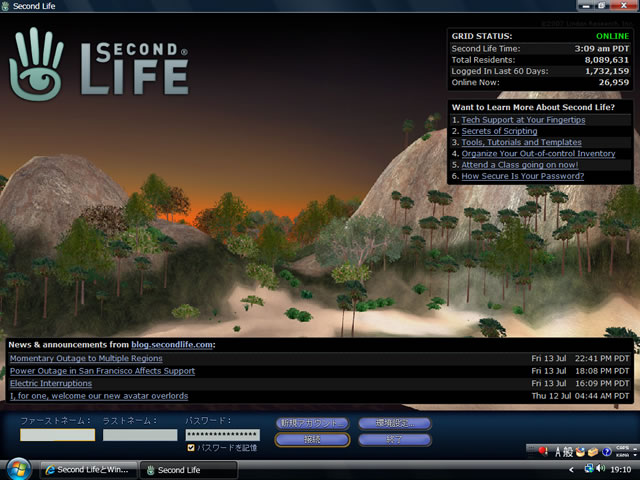This screenshot has width=640, height=480.
Task: Toggle the remember password checkbox
Action: pos(192,448)
